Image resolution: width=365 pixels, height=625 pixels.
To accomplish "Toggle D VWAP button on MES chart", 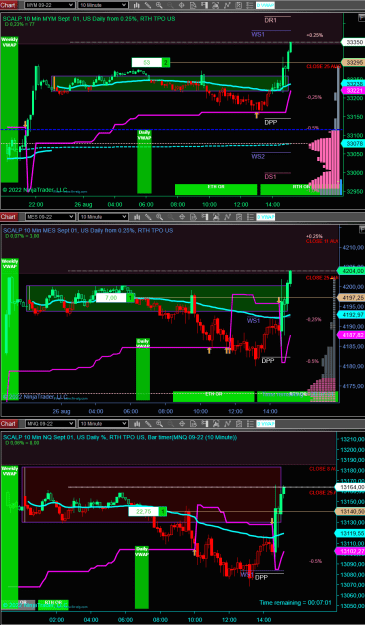I will coord(265,217).
